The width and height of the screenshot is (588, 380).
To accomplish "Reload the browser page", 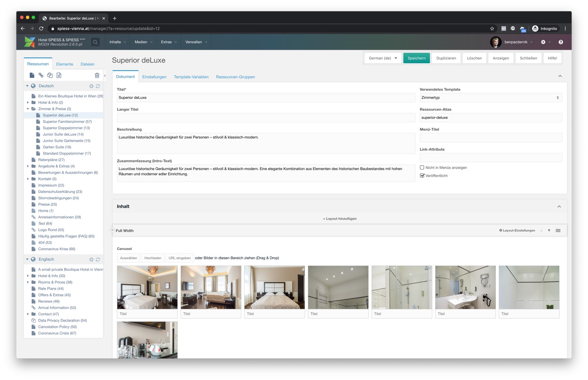I will click(x=41, y=28).
